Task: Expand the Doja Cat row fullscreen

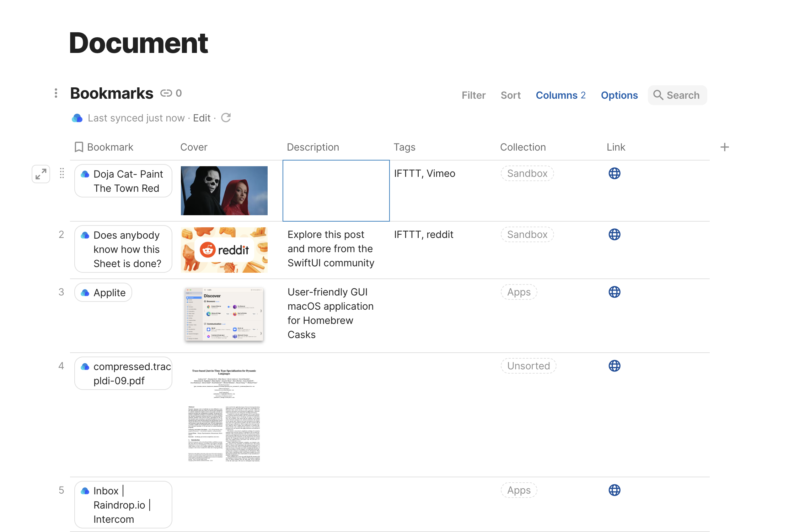Action: (x=41, y=174)
